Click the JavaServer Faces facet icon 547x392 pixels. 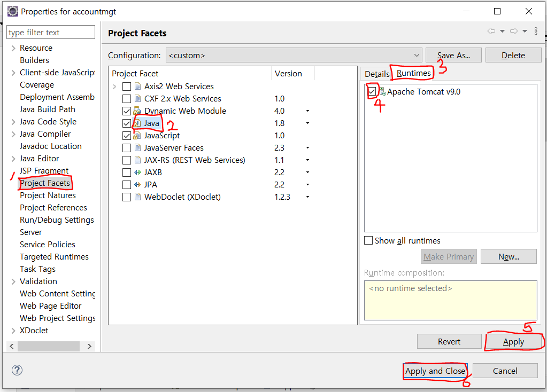[138, 148]
